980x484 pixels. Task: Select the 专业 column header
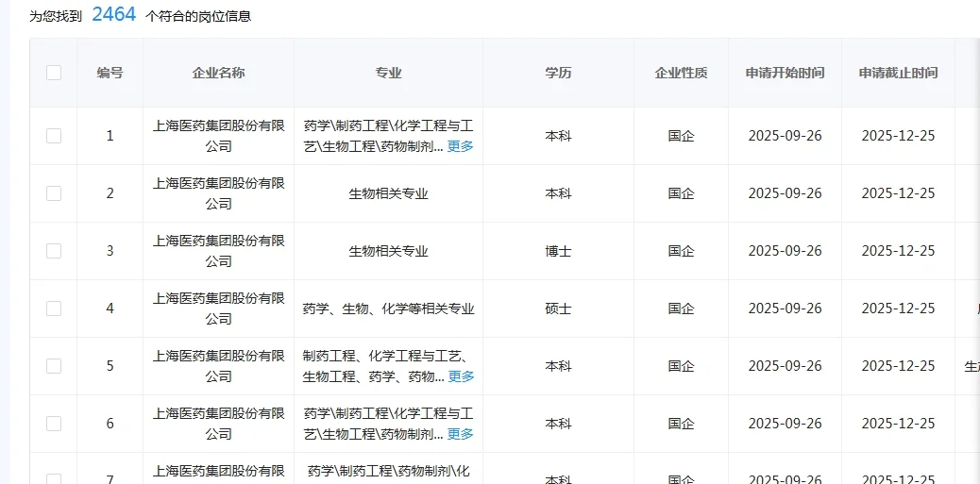388,73
